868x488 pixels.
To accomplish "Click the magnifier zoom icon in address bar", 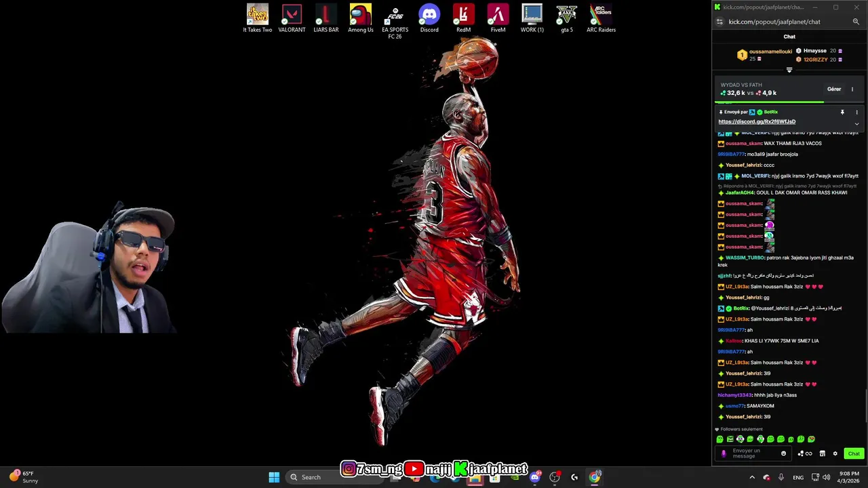I will [x=856, y=22].
